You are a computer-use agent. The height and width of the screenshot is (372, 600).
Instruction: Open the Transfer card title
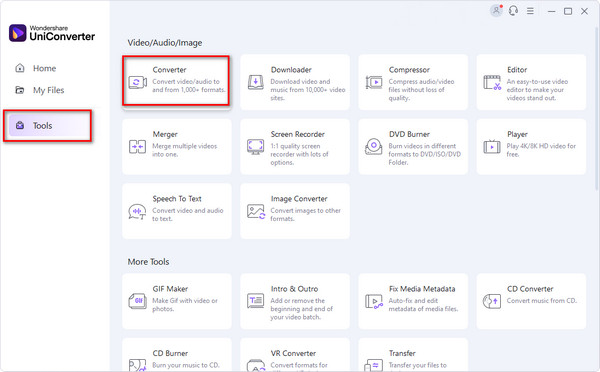click(x=402, y=353)
